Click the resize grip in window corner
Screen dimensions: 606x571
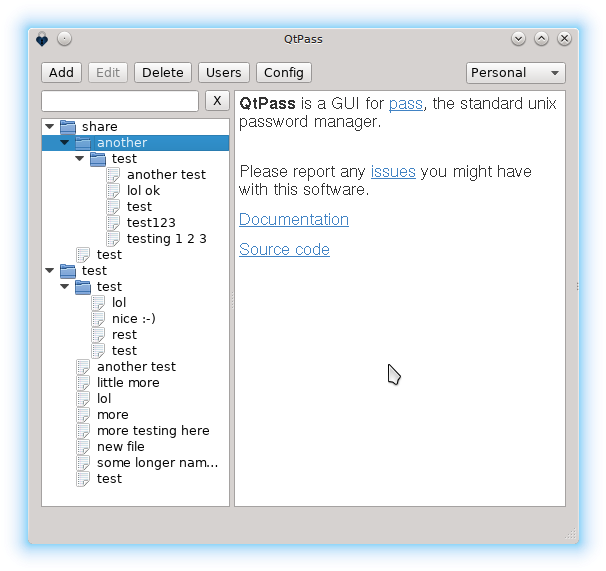pyautogui.click(x=570, y=534)
